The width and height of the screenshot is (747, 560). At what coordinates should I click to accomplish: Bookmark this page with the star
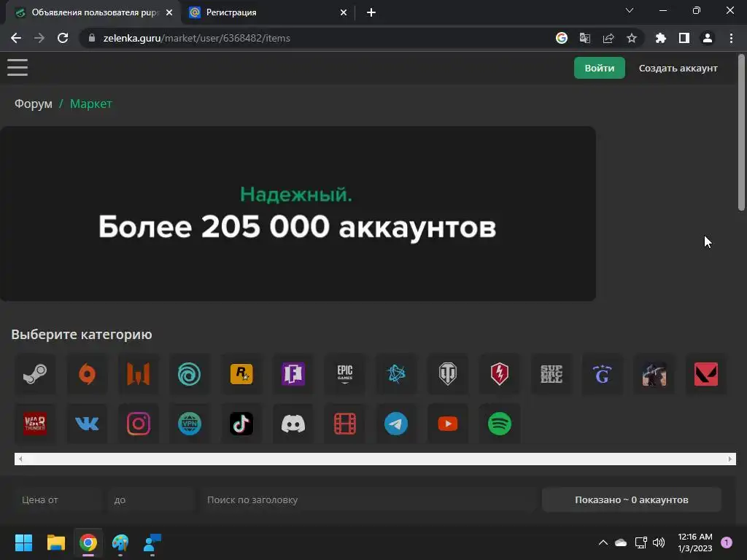pos(632,38)
